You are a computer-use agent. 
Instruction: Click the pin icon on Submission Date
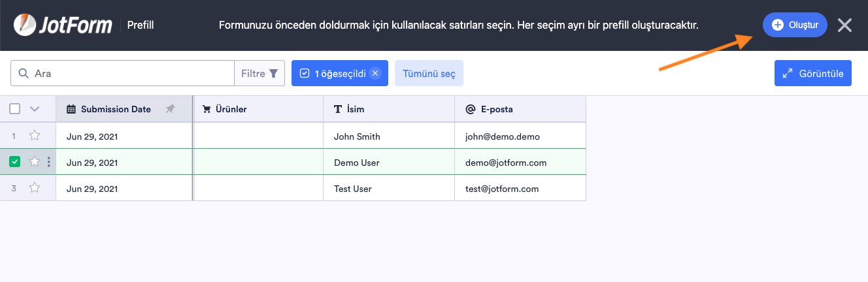coord(171,109)
